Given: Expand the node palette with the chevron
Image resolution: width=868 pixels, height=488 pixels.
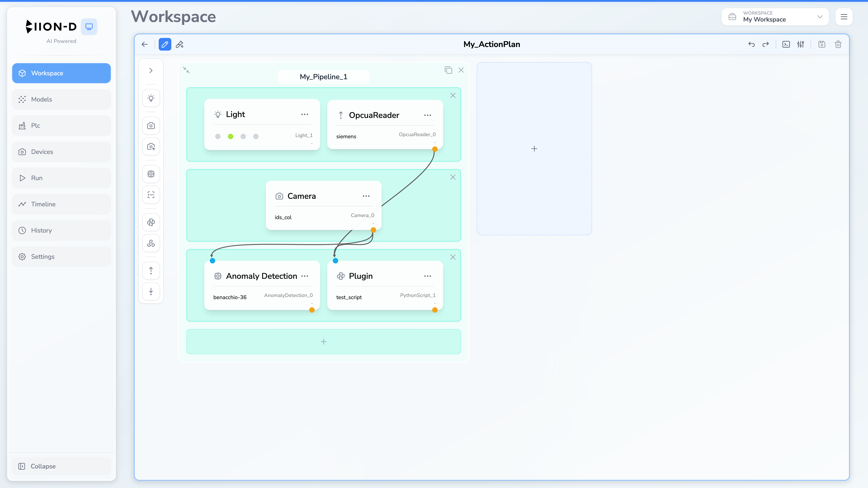Looking at the screenshot, I should coord(151,70).
